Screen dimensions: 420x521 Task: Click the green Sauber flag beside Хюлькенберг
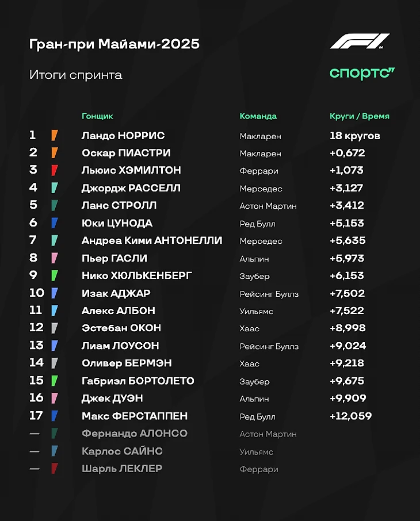coord(54,275)
